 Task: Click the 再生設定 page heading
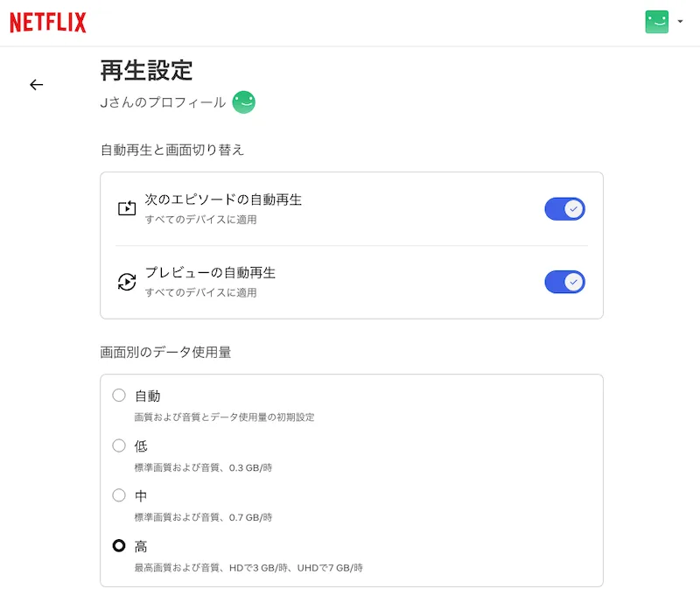click(146, 71)
